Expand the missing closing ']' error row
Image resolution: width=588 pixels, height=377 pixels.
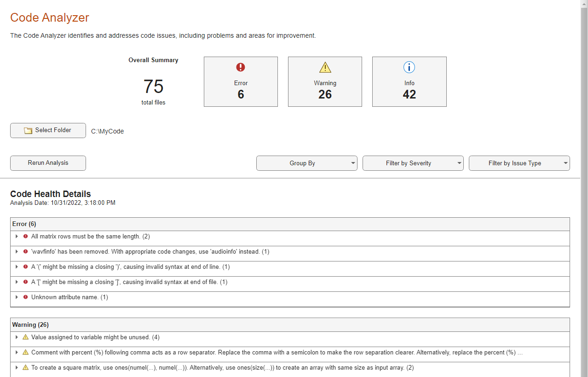point(17,282)
